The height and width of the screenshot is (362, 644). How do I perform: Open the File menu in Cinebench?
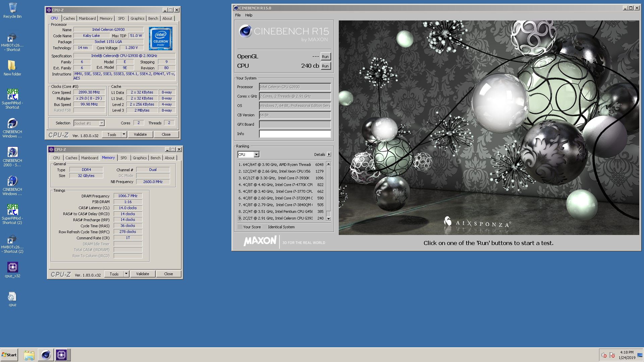(238, 15)
